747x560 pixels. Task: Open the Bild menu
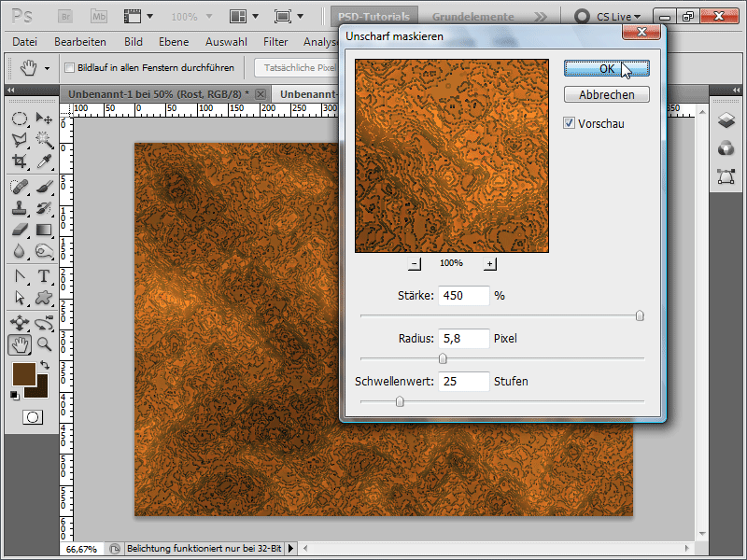coord(134,42)
